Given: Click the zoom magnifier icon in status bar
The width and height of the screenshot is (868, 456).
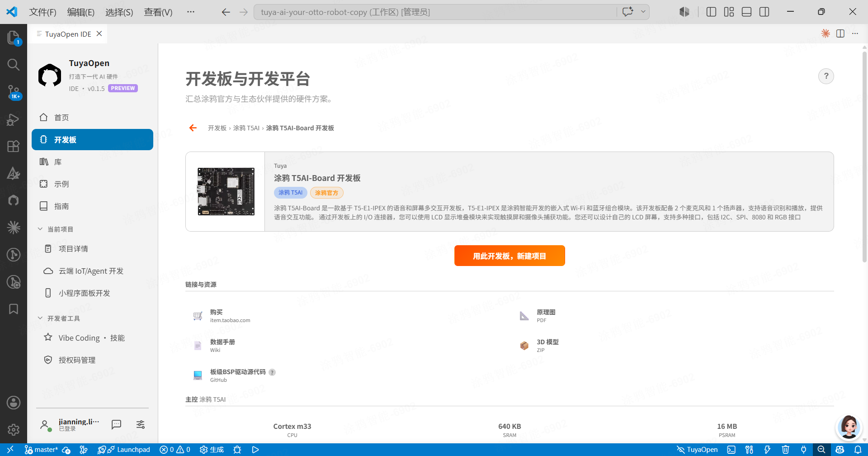Looking at the screenshot, I should 821,450.
